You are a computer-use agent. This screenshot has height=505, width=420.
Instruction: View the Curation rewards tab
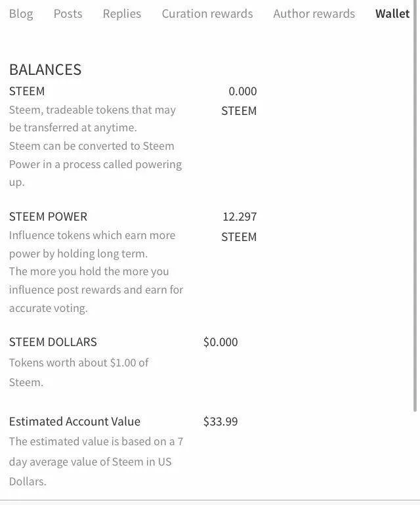207,14
